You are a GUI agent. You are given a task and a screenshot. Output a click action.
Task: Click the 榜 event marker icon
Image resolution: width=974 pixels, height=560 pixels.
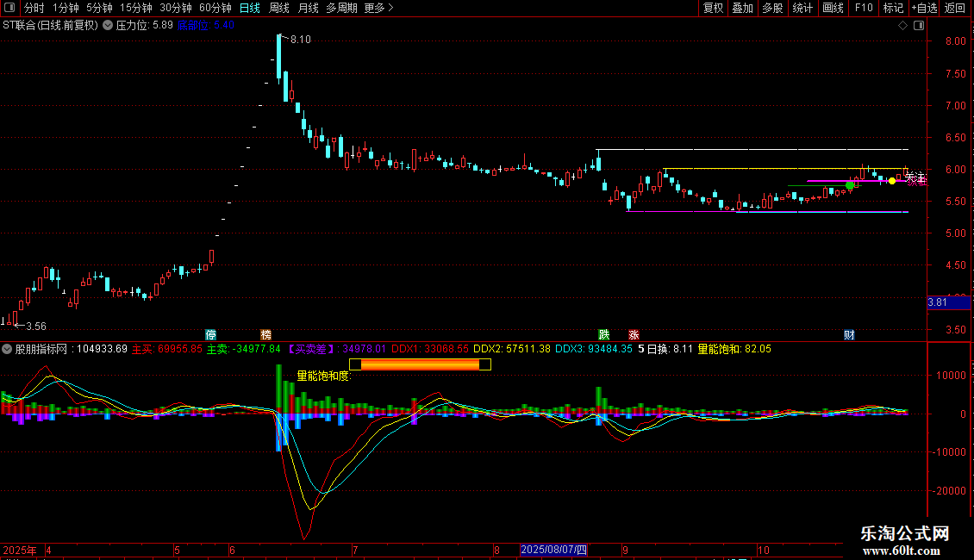coord(265,334)
